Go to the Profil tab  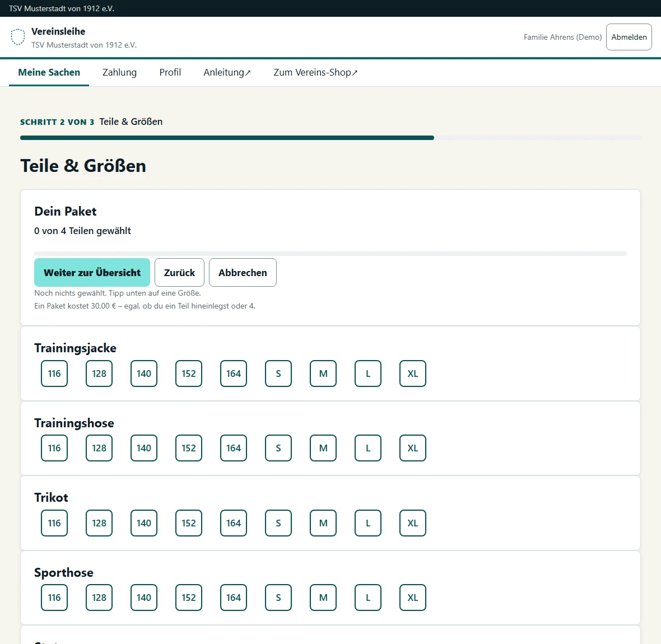(x=170, y=72)
